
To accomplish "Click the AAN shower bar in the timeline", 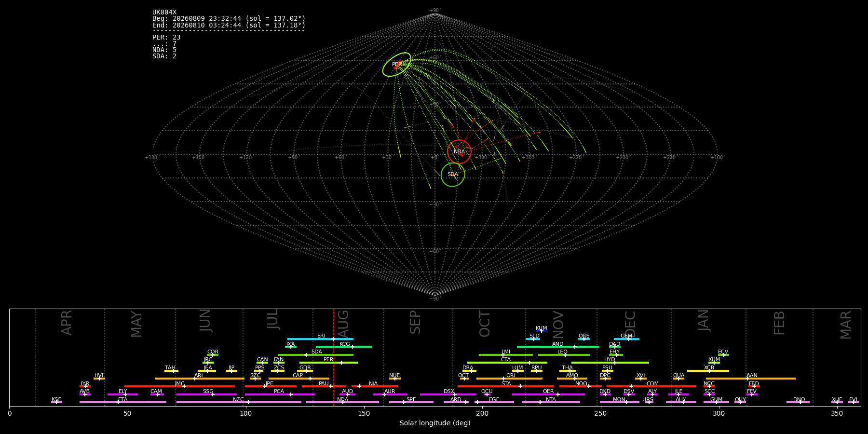I will (x=751, y=379).
